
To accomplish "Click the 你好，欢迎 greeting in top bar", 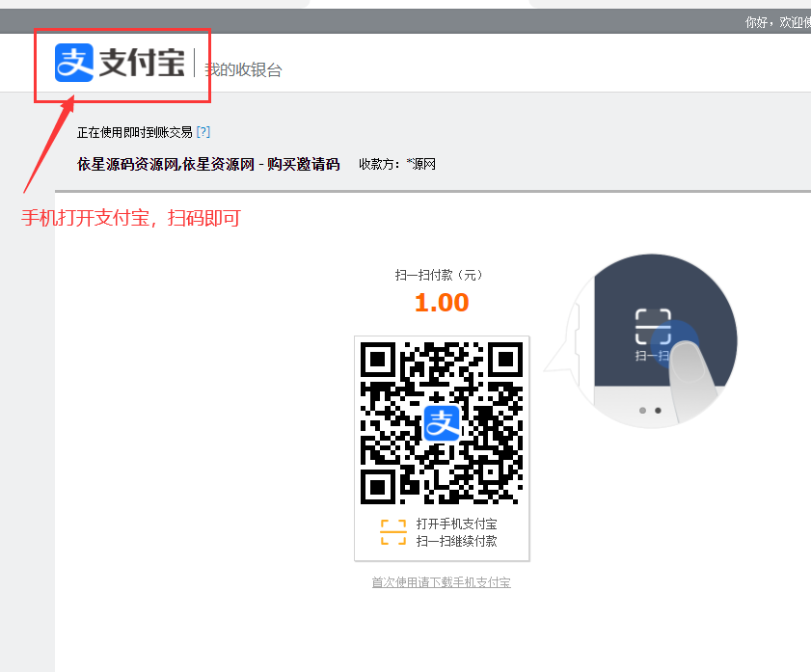I will pyautogui.click(x=778, y=22).
